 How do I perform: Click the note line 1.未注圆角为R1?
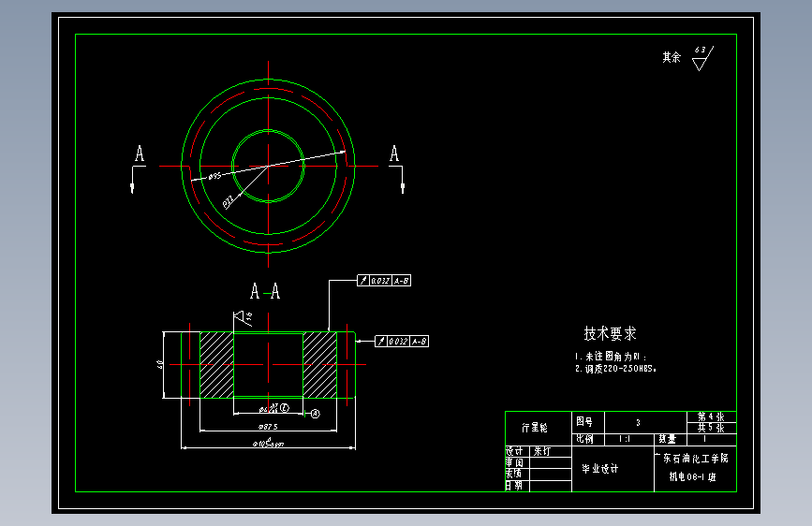click(x=611, y=357)
